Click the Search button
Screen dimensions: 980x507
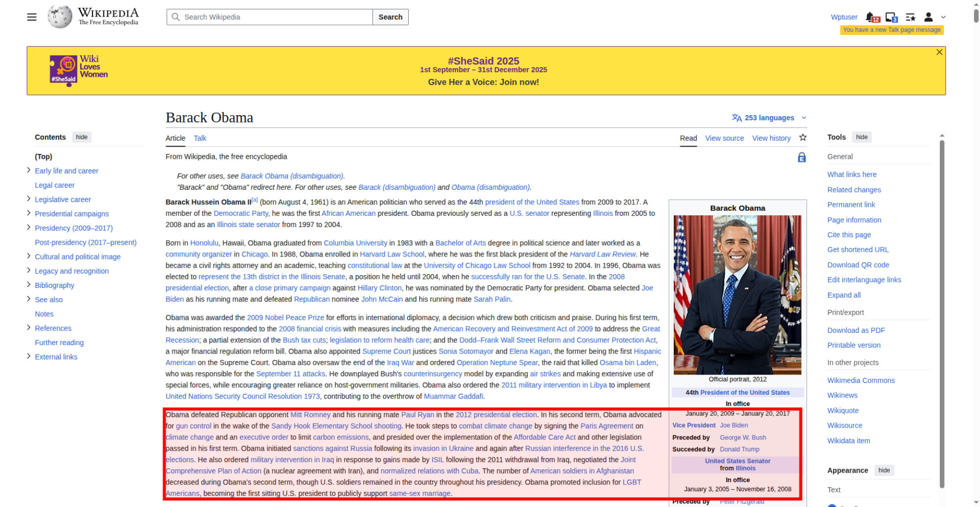point(391,17)
